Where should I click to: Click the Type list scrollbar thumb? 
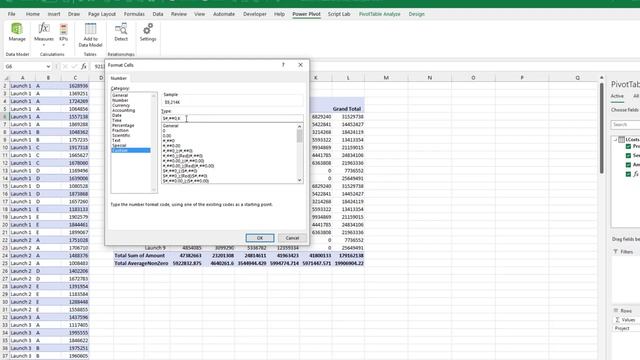[x=300, y=136]
